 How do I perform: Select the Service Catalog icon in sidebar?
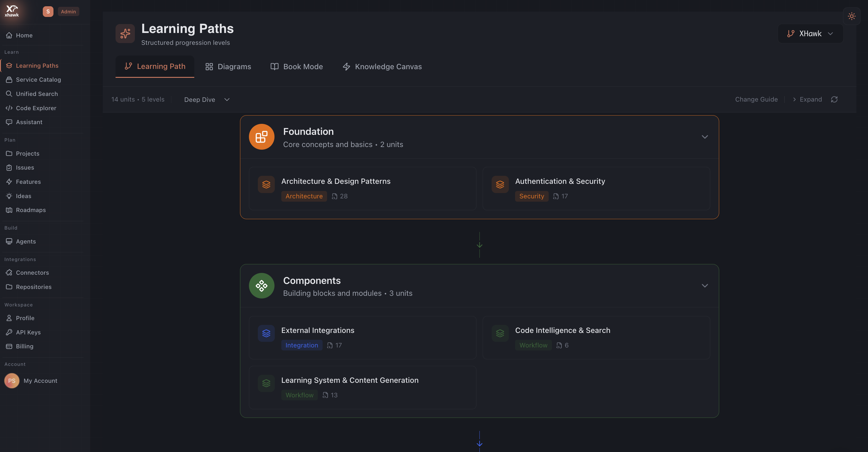tap(10, 80)
